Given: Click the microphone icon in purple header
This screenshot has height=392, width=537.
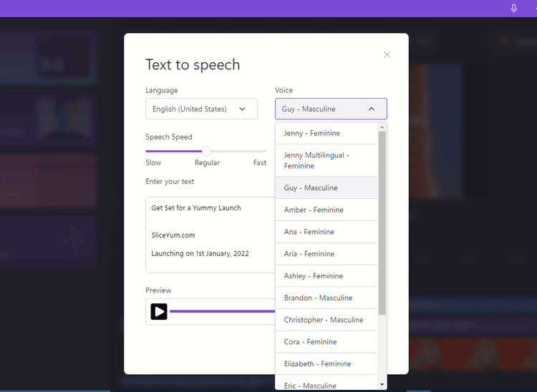Looking at the screenshot, I should (513, 8).
